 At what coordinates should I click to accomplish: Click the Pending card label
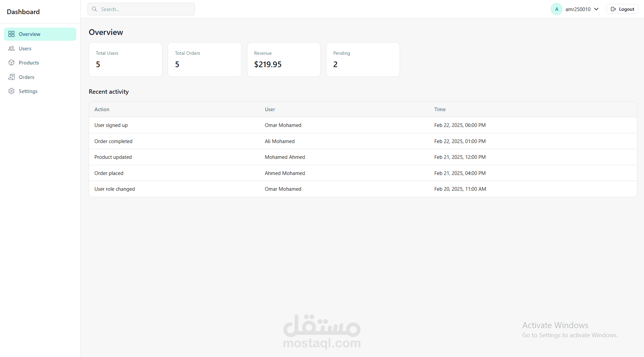point(341,53)
